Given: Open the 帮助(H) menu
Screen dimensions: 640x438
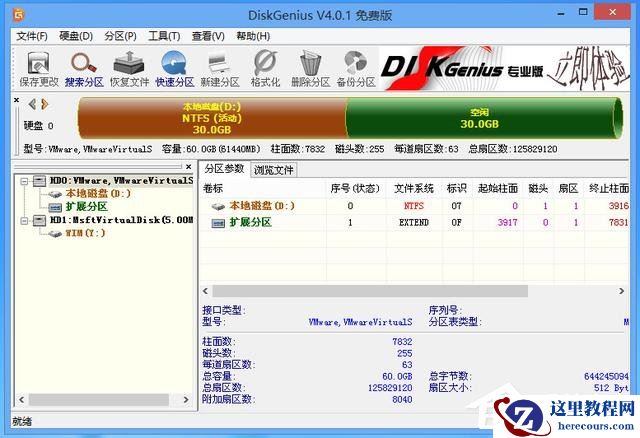Looking at the screenshot, I should 253,36.
